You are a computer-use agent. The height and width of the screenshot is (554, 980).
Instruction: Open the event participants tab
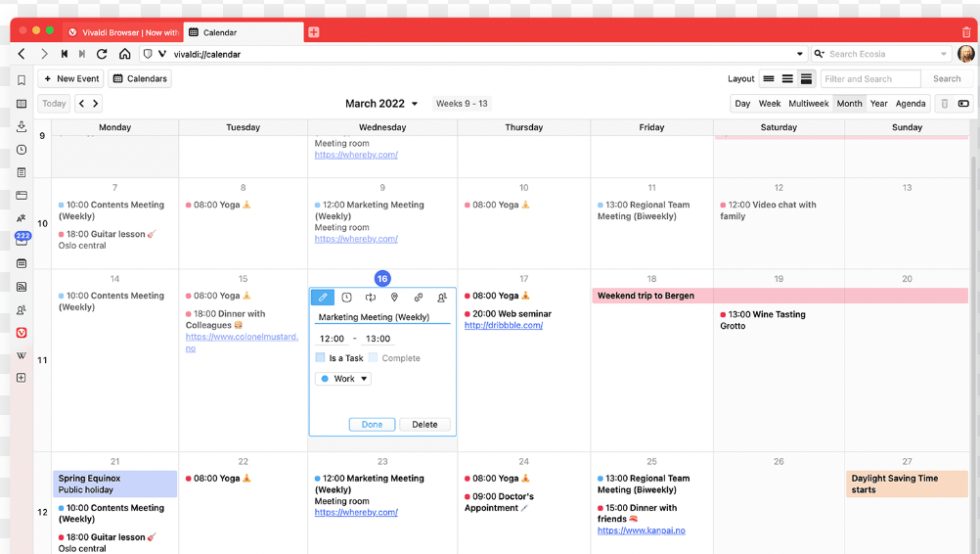click(442, 298)
